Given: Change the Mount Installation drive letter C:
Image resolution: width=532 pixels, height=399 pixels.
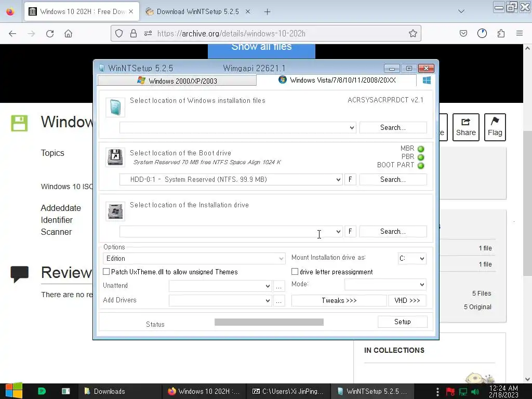Looking at the screenshot, I should [412, 259].
